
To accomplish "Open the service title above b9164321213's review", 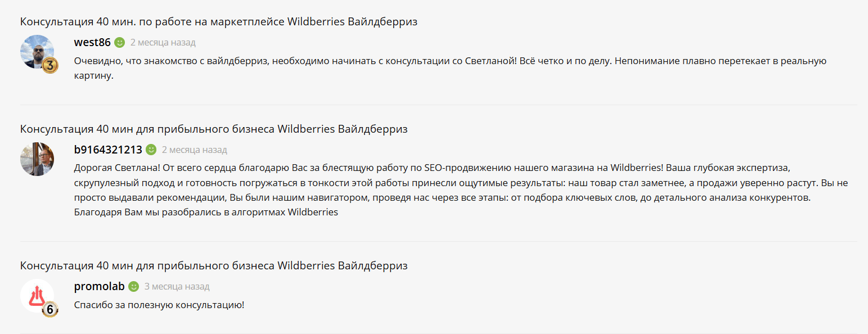I will point(214,129).
